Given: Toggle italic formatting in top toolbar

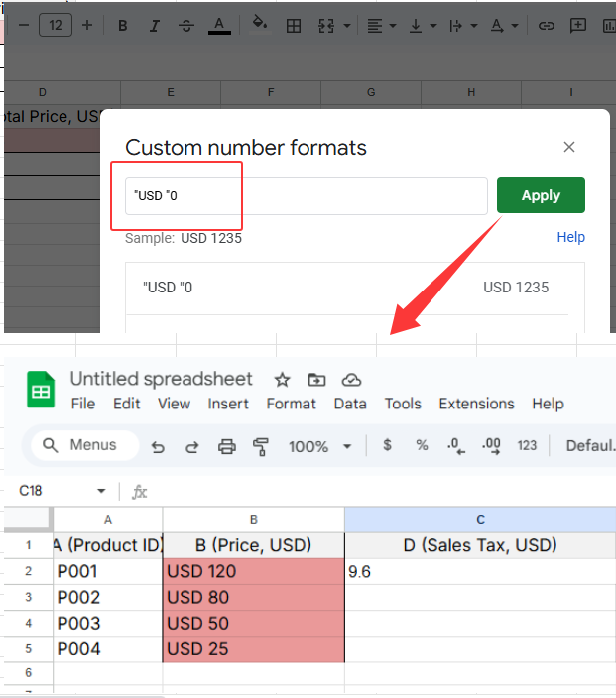Looking at the screenshot, I should pos(155,26).
